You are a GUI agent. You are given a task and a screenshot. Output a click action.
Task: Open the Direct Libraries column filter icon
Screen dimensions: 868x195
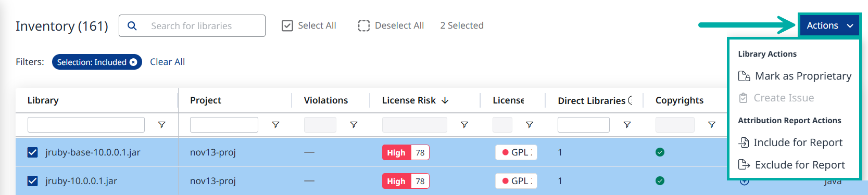pyautogui.click(x=627, y=125)
